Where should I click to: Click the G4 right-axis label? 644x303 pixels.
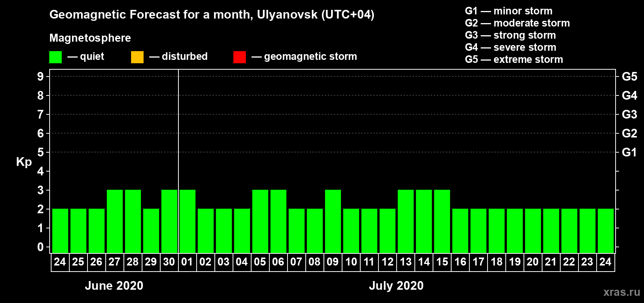point(630,95)
